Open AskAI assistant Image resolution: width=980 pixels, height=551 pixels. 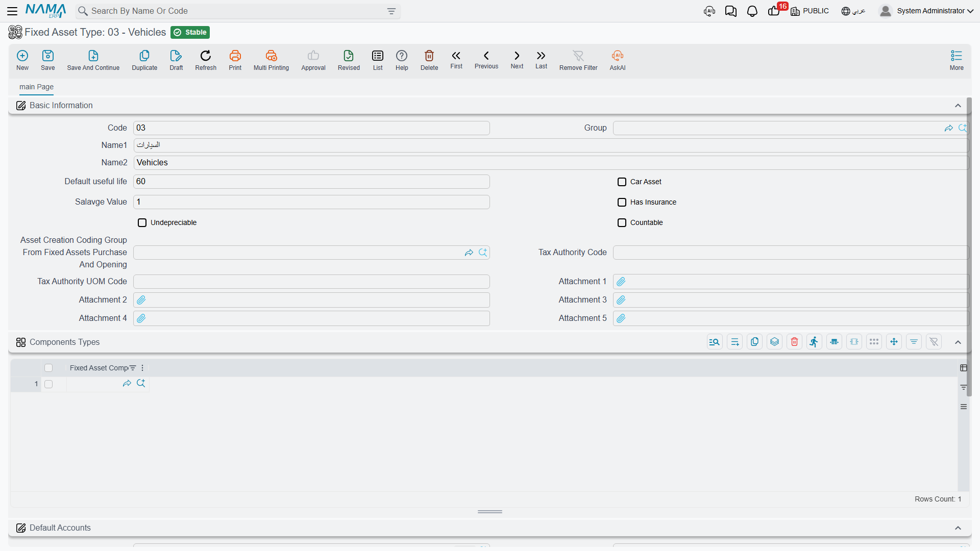pos(618,60)
